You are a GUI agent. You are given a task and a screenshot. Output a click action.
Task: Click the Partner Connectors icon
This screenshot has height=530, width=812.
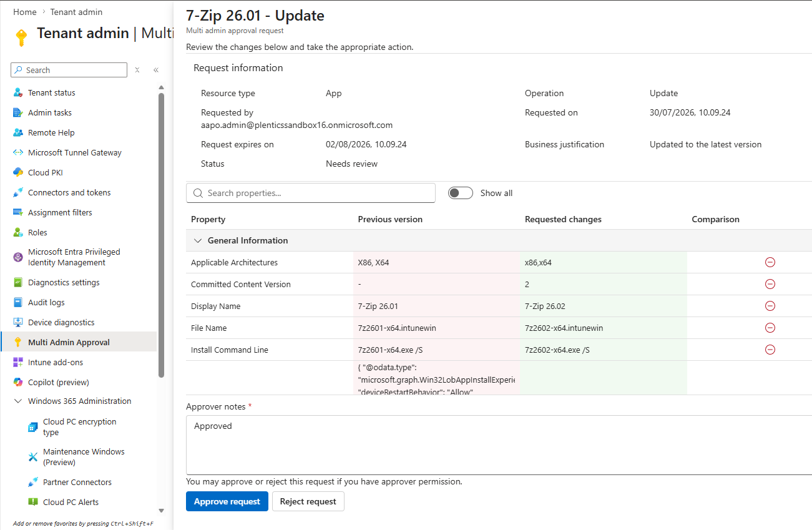(x=33, y=482)
